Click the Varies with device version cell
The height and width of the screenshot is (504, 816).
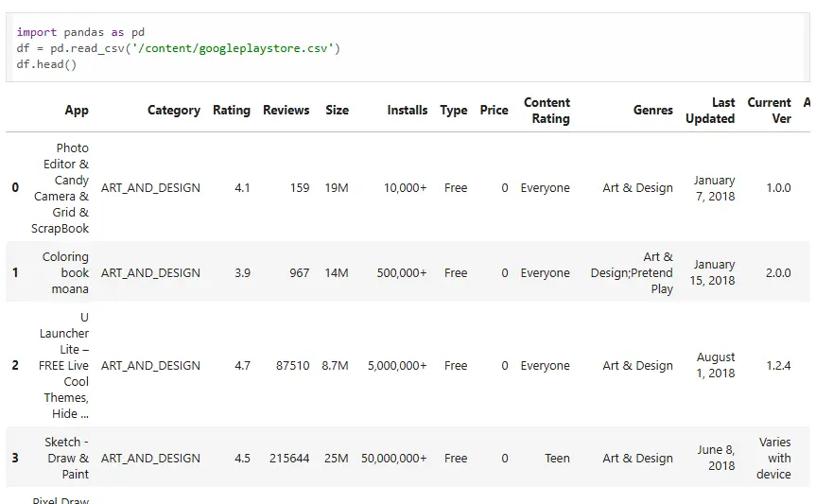[773, 458]
